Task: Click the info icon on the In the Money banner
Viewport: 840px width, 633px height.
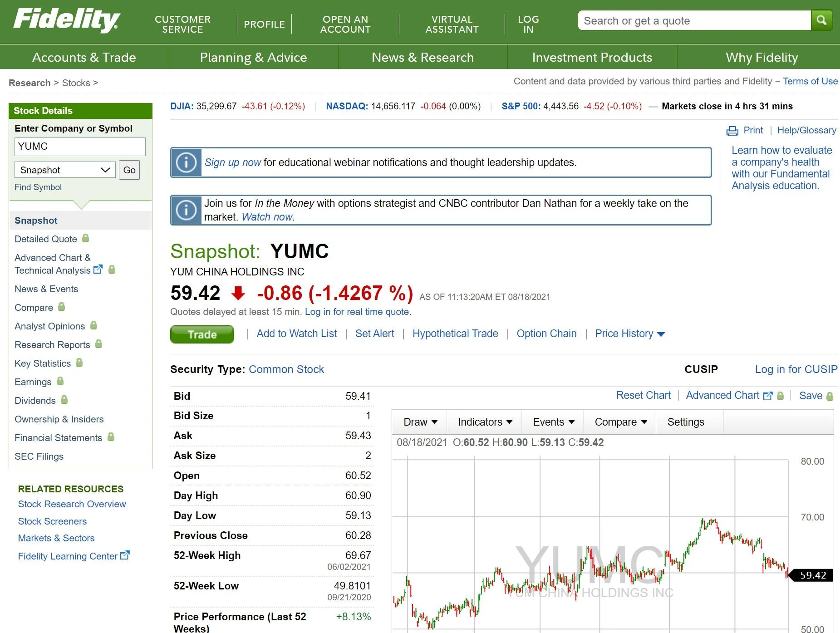Action: click(x=186, y=210)
